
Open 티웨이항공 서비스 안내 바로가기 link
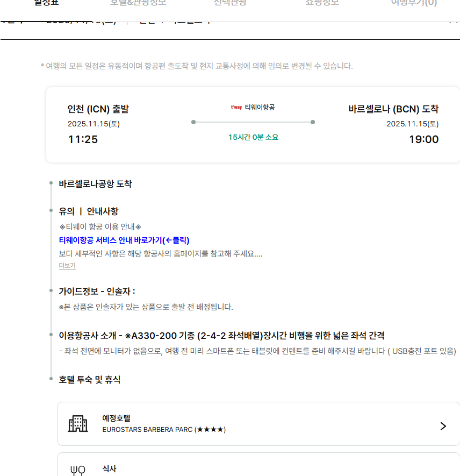coord(124,240)
